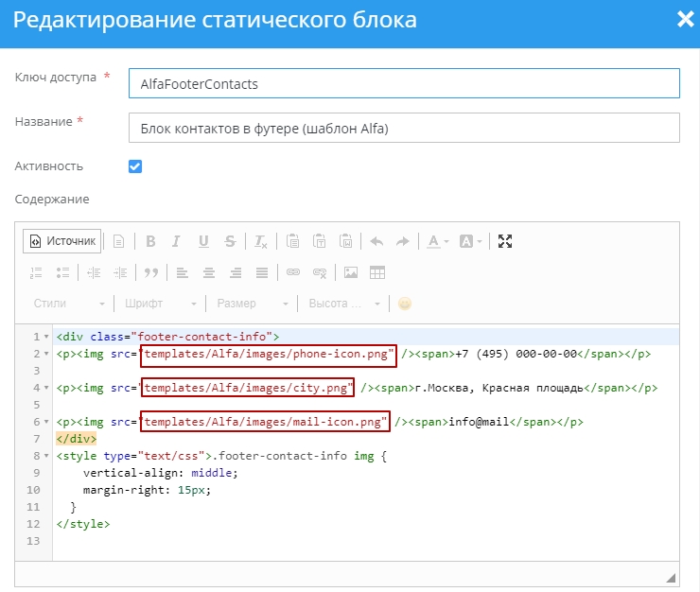Open the Стили styles dropdown
This screenshot has width=700, height=592.
68,304
